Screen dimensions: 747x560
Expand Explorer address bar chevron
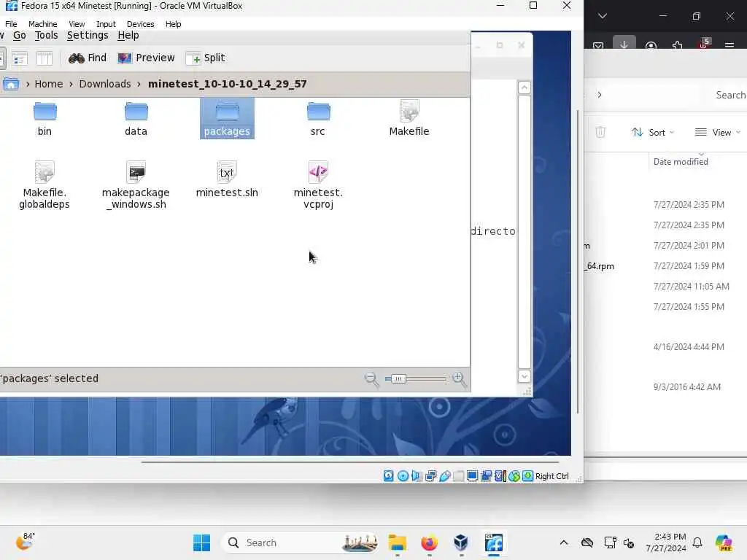pyautogui.click(x=600, y=95)
